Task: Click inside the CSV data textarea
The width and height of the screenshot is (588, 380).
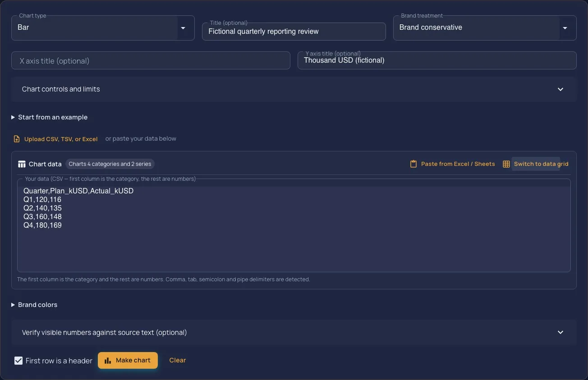Action: click(294, 225)
